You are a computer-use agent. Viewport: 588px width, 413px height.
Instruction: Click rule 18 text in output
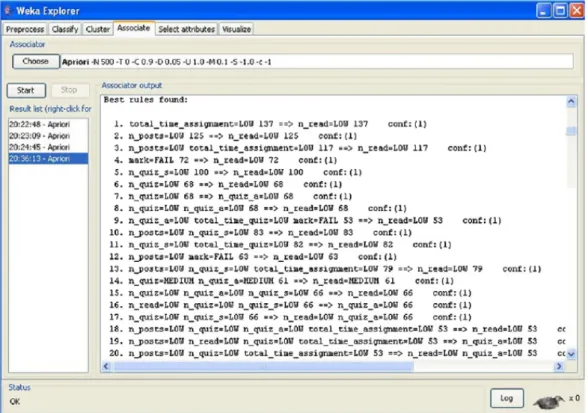337,329
